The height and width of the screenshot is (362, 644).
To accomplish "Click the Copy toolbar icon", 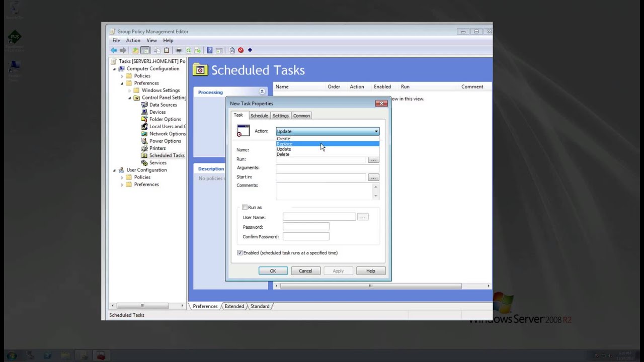I will click(x=157, y=50).
